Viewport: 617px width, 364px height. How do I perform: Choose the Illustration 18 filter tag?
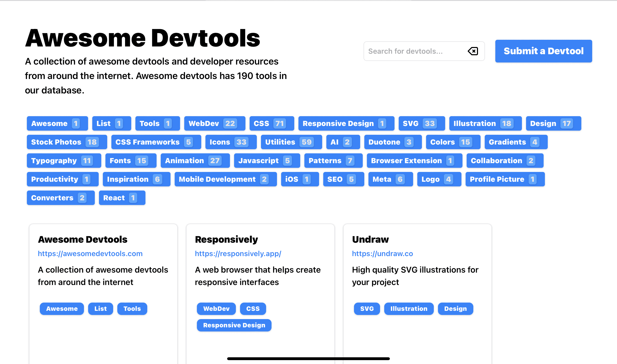[x=485, y=123]
